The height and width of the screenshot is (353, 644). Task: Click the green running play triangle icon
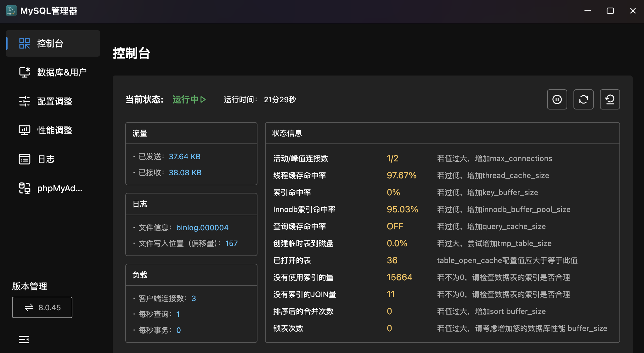click(203, 99)
